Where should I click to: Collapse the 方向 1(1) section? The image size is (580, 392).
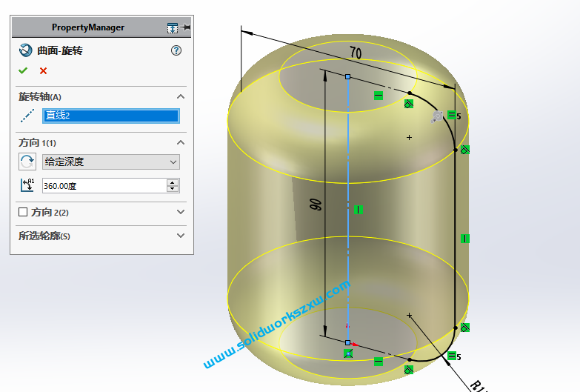tap(181, 142)
